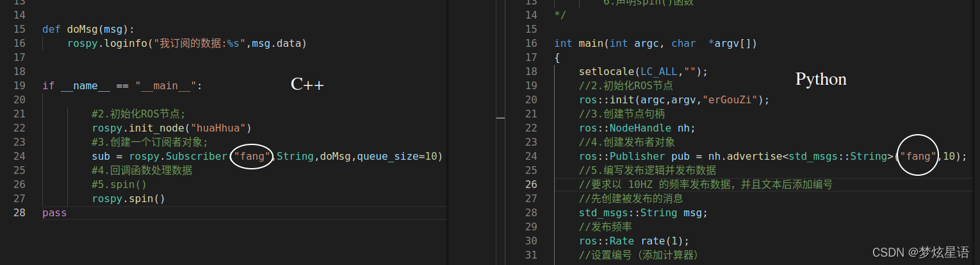Click the rospy.loginfo call line
The width and height of the screenshot is (980, 265).
[187, 43]
